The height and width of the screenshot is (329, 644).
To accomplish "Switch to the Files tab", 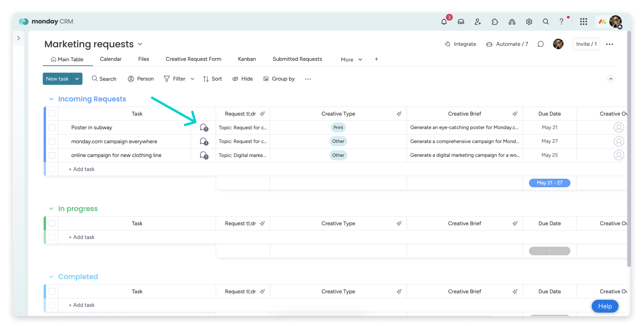I will coord(144,59).
